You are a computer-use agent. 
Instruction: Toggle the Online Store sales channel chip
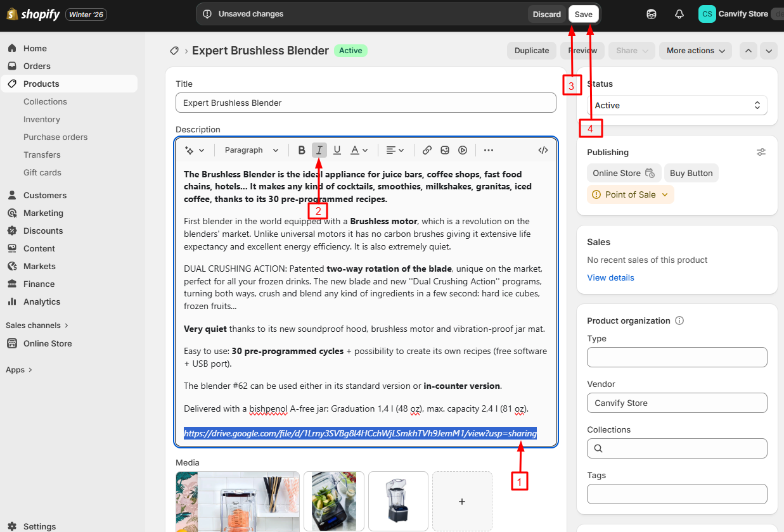pos(624,173)
